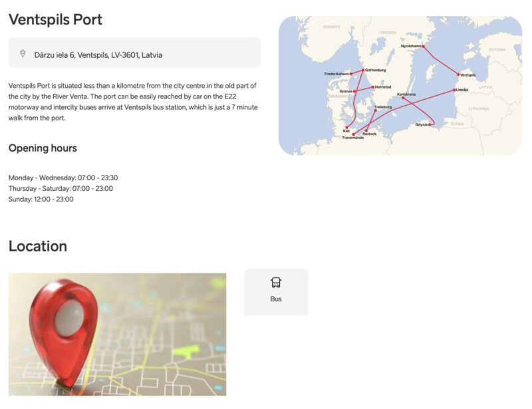Click the Nynäshamn port marker
Screen dimensions: 532x409
(x=424, y=47)
